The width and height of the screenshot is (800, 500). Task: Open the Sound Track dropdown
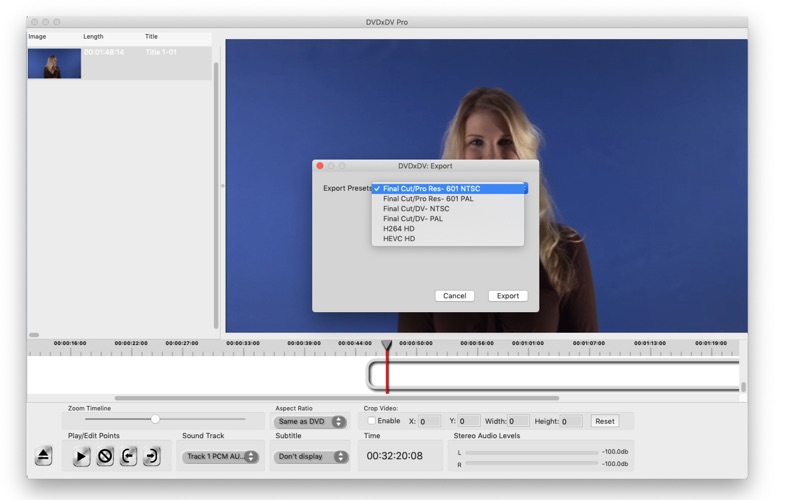pos(220,457)
